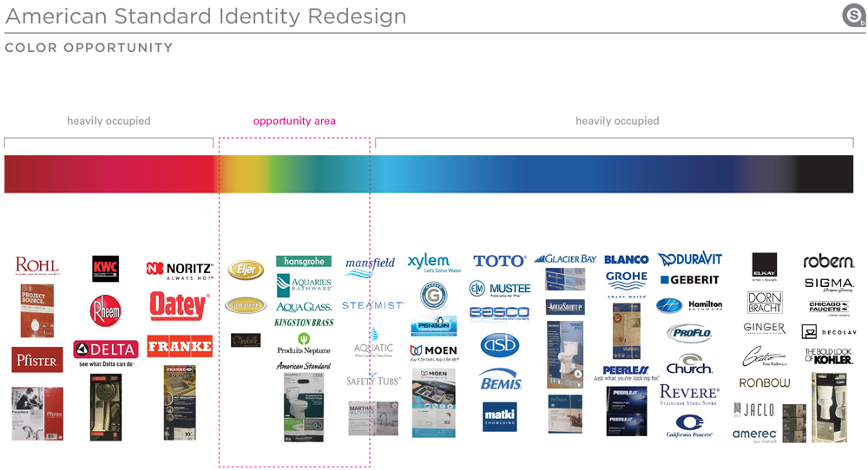Select the Revere Stainless Steel Sinks logo
The height and width of the screenshot is (470, 868).
(690, 395)
